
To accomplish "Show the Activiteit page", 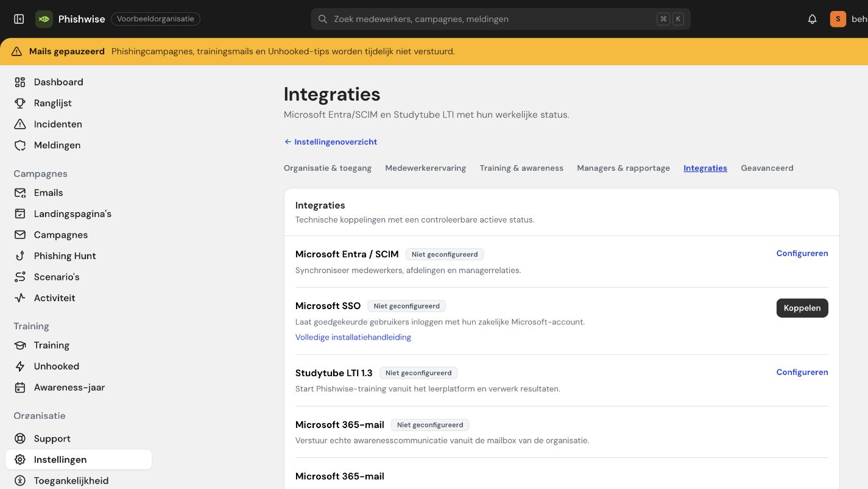I will [x=79, y=298].
